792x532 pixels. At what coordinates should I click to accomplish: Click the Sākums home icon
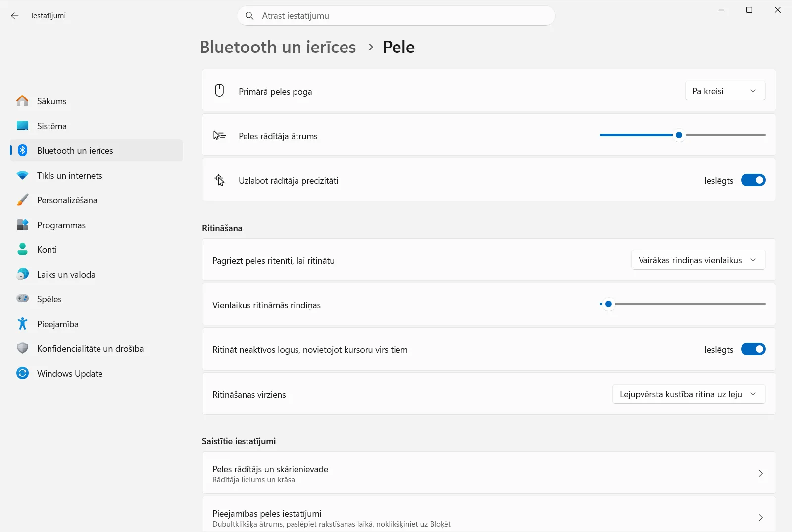click(22, 101)
